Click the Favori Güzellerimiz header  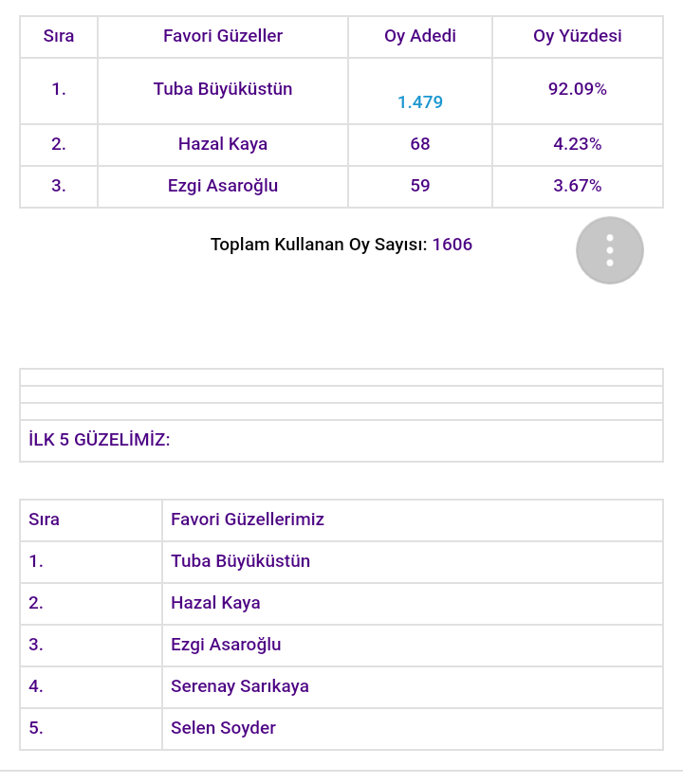(x=248, y=520)
